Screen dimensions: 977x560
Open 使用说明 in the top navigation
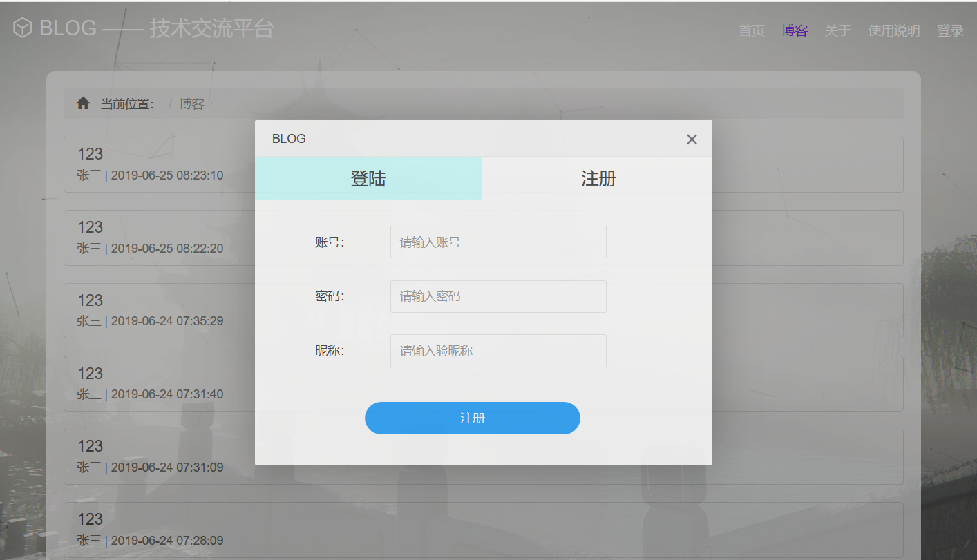[894, 31]
